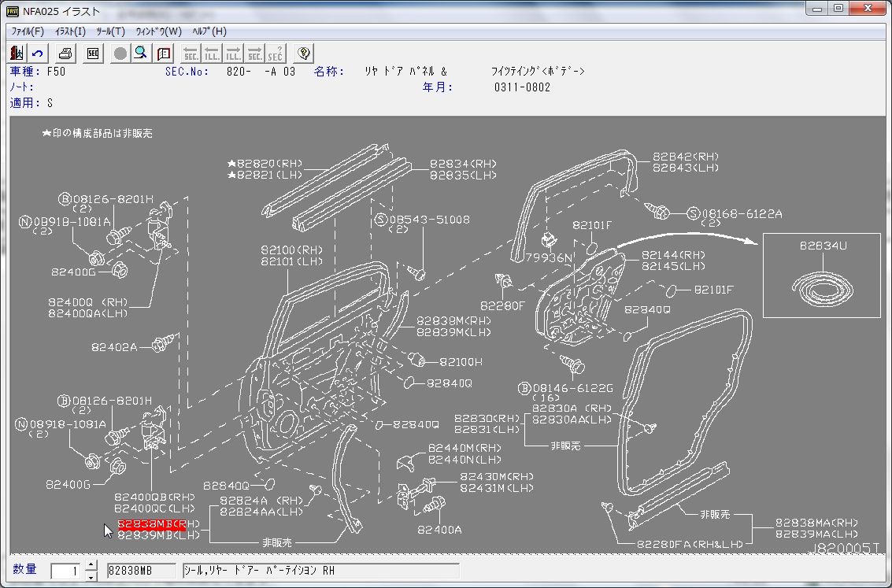The width and height of the screenshot is (892, 588).
Task: Go to previous illustration (left ILL. arrow)
Action: click(213, 54)
